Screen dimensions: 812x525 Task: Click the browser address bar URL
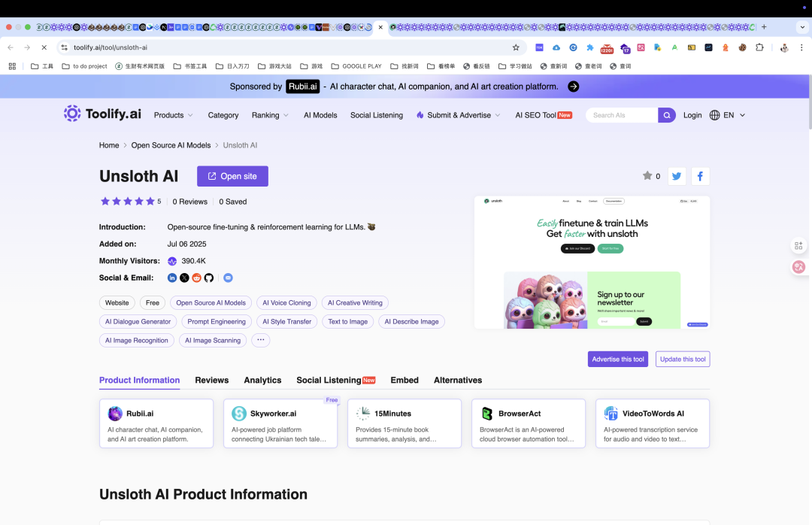pyautogui.click(x=111, y=47)
